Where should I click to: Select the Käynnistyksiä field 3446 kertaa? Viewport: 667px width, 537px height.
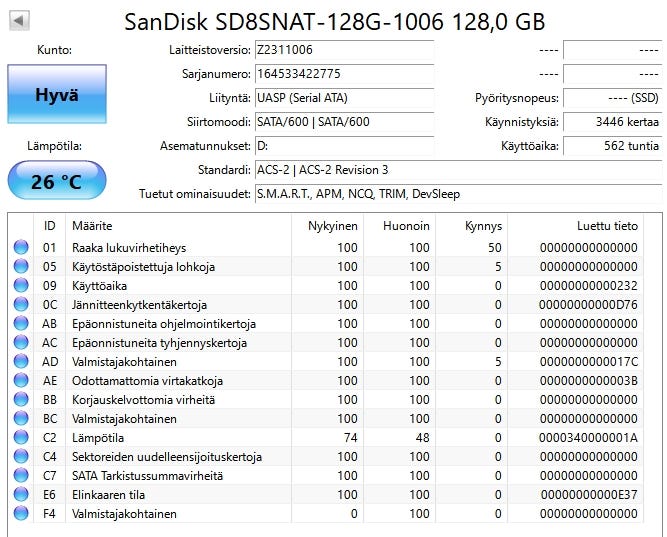coord(613,122)
